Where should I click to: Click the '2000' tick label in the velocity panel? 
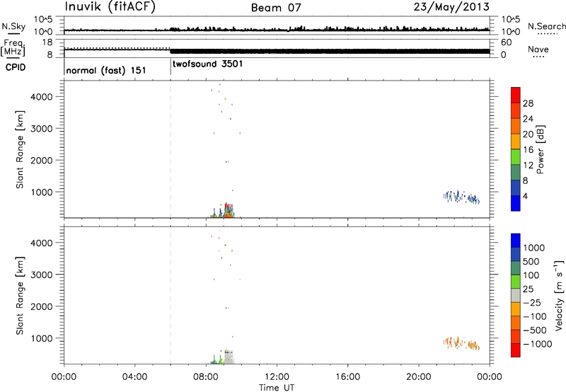tap(42, 306)
